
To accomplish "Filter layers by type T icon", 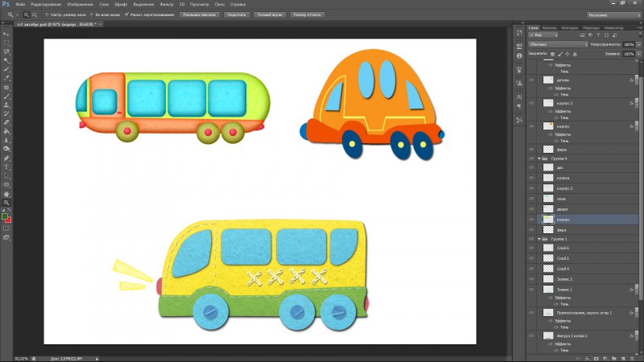I will click(598, 35).
